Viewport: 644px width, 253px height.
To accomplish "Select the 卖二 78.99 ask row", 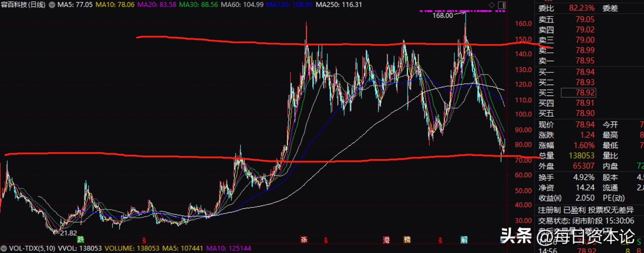I will 567,50.
